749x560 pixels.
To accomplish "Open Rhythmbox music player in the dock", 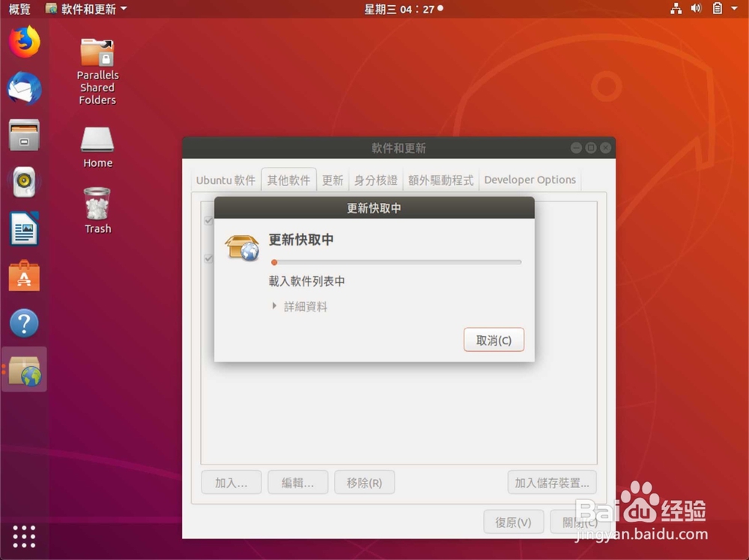I will [x=23, y=180].
